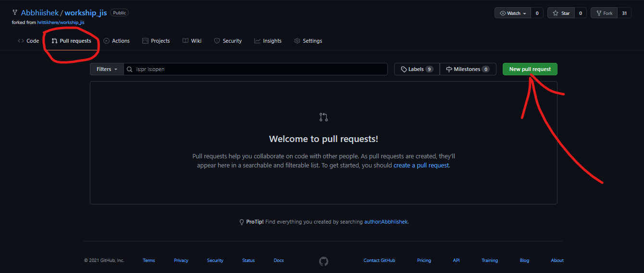
Task: Follow the 'create a pull request' link
Action: coord(421,165)
